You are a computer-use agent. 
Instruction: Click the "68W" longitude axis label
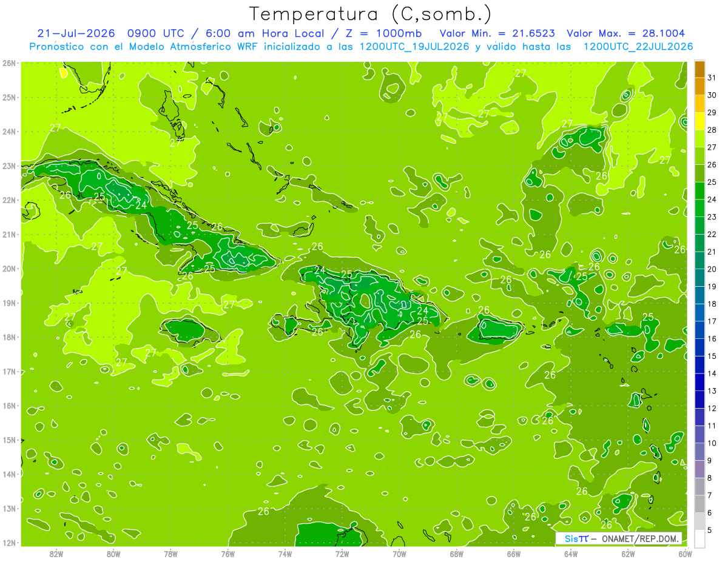point(456,554)
